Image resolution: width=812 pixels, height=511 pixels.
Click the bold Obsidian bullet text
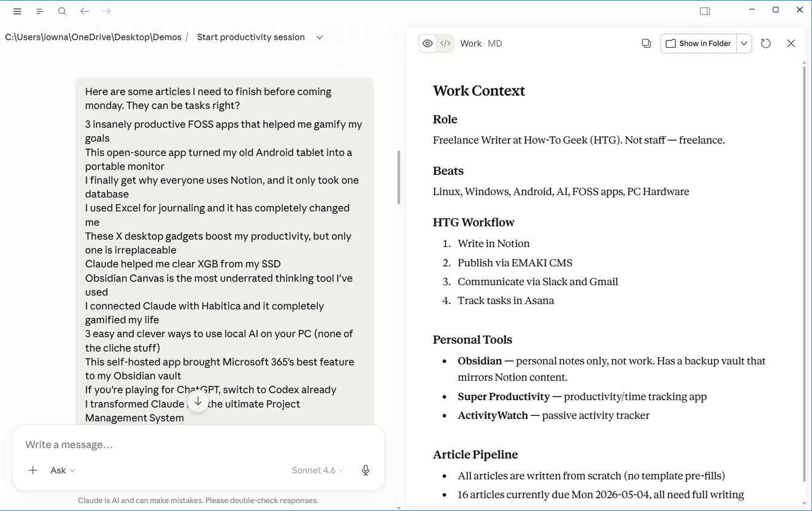tap(480, 361)
